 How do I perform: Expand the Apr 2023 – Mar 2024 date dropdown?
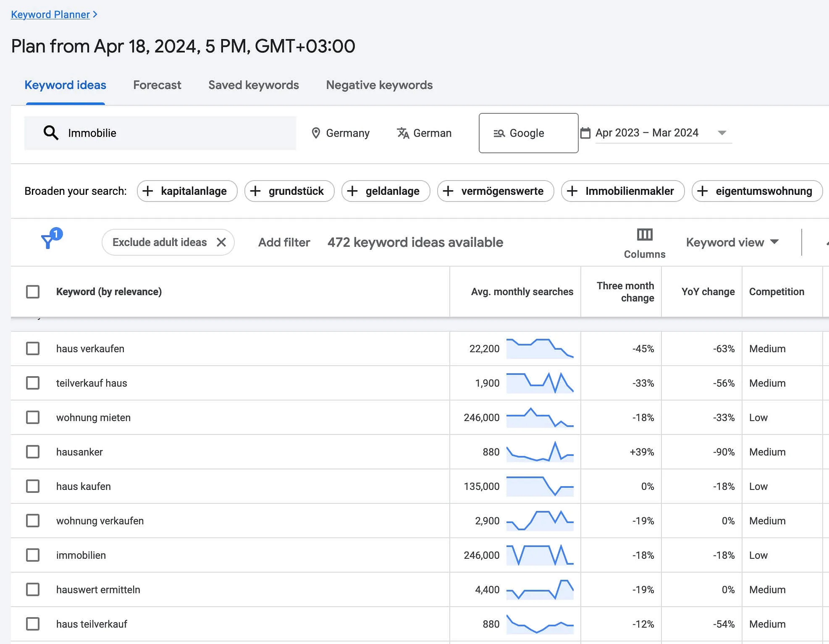(x=722, y=133)
